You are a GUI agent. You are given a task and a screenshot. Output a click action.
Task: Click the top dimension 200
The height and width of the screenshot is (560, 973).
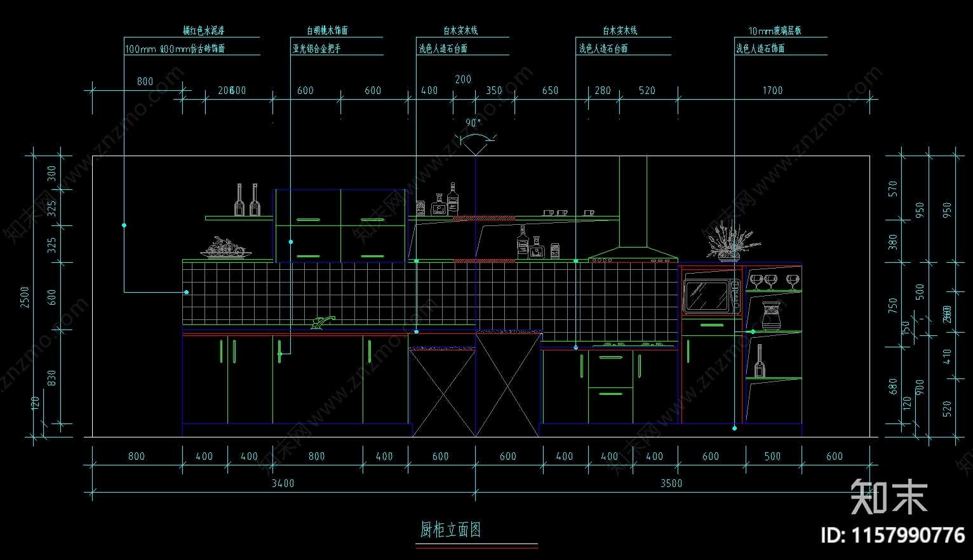(463, 79)
